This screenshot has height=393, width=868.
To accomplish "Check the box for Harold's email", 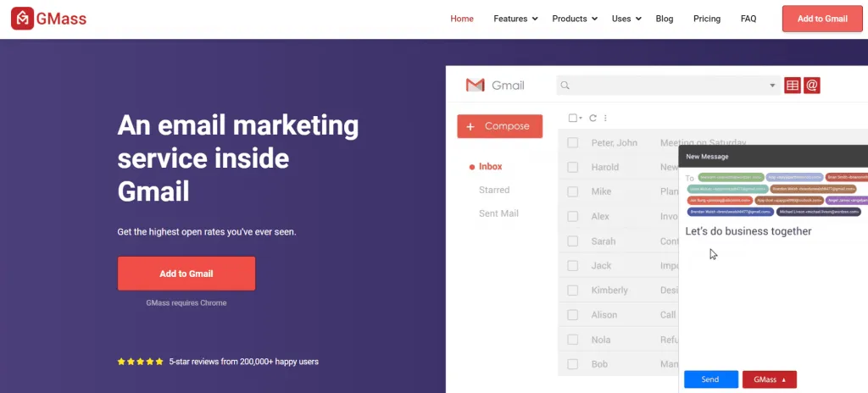I will tap(572, 167).
